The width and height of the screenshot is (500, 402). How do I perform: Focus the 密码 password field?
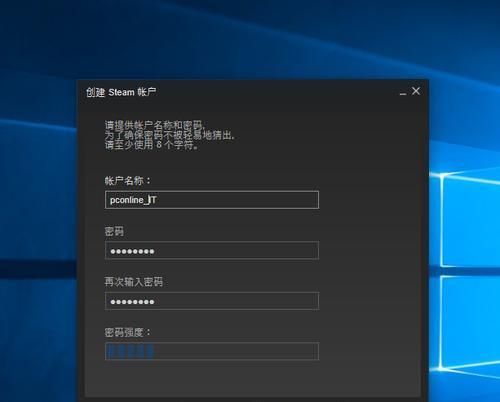(x=212, y=250)
